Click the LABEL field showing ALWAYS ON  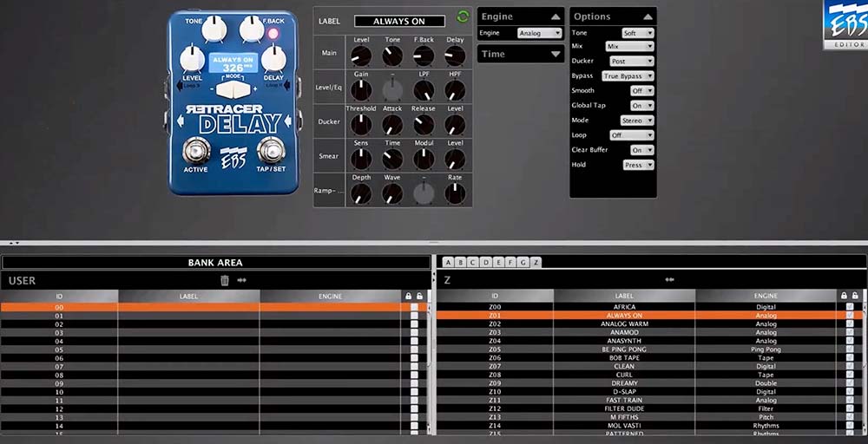(x=399, y=21)
